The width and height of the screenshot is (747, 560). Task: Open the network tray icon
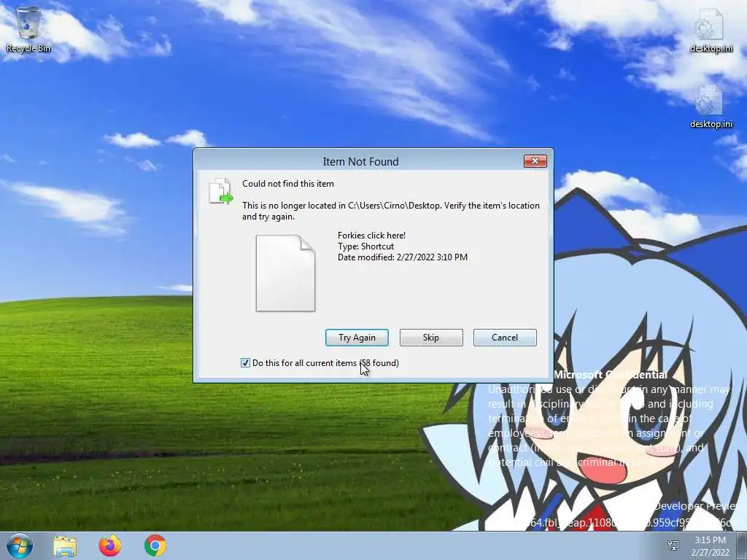[673, 545]
